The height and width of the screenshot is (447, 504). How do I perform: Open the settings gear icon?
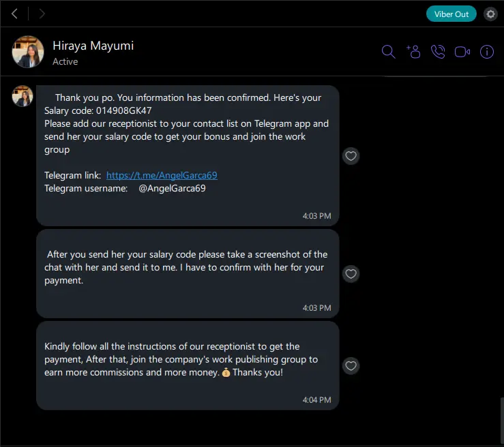(490, 14)
